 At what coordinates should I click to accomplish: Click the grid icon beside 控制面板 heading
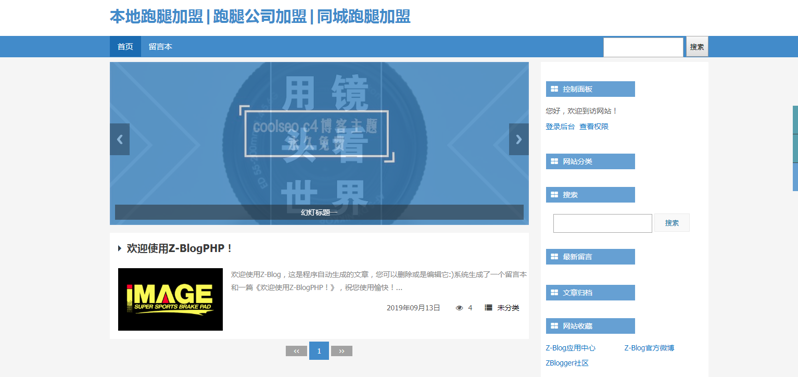(554, 89)
